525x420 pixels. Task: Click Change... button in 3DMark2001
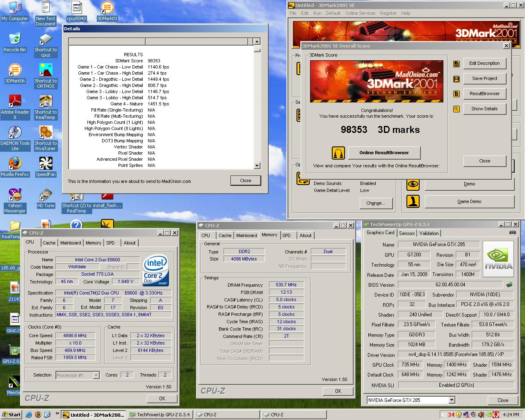(x=376, y=203)
